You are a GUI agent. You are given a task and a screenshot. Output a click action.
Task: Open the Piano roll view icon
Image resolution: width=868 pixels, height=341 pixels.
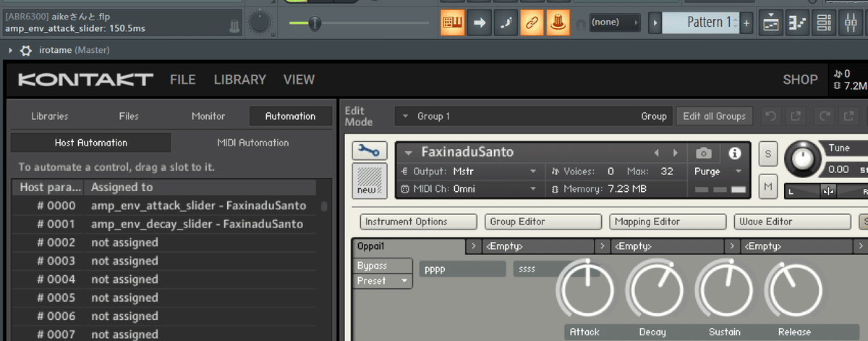point(797,22)
